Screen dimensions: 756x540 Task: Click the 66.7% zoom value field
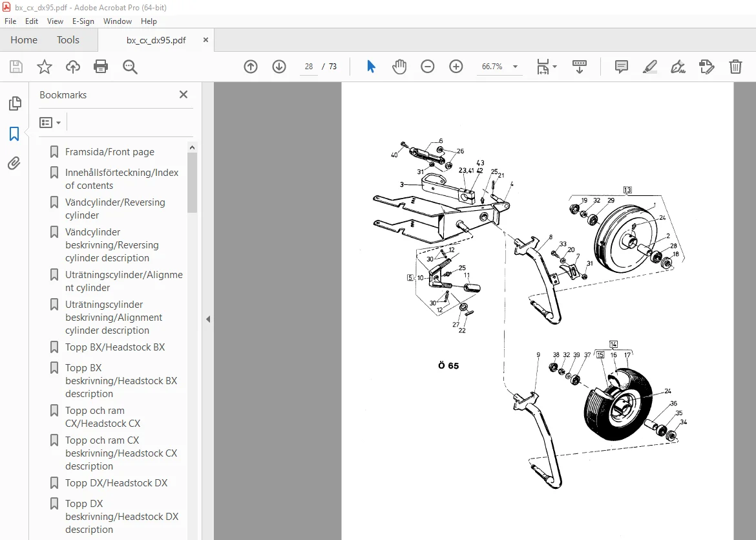tap(492, 67)
